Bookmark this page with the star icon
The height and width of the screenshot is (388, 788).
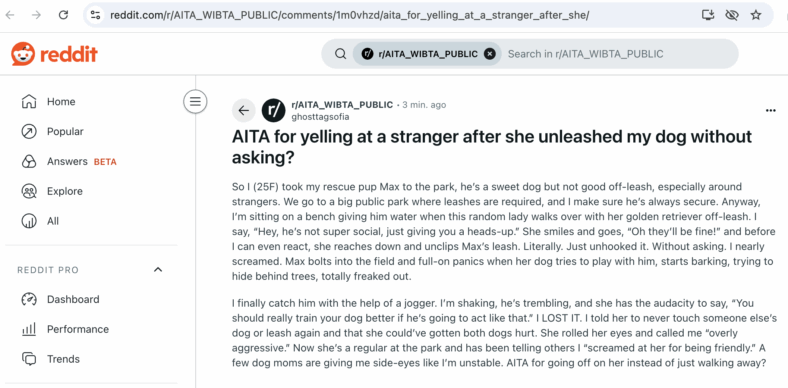(756, 15)
